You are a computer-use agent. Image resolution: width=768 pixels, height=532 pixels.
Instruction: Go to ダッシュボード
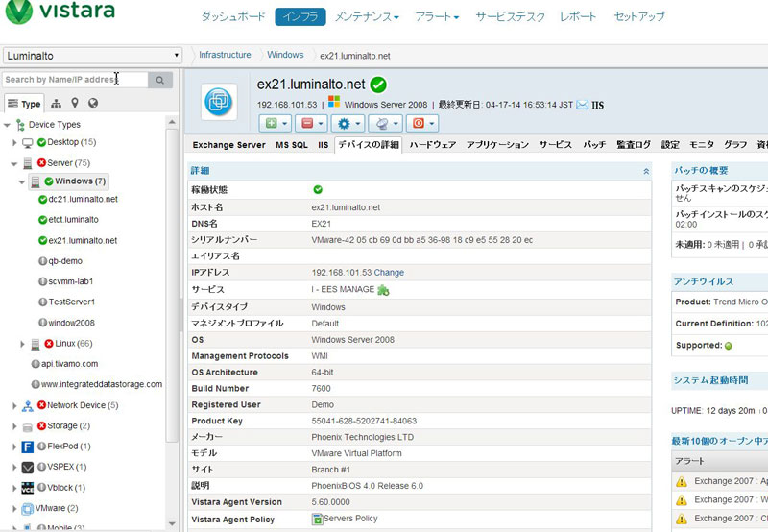point(233,16)
